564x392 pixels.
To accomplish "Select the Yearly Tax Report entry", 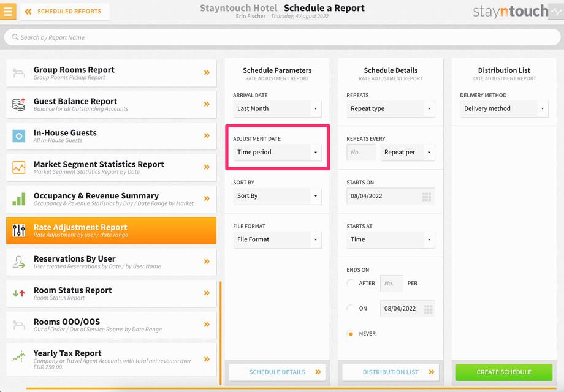I will 111,360.
